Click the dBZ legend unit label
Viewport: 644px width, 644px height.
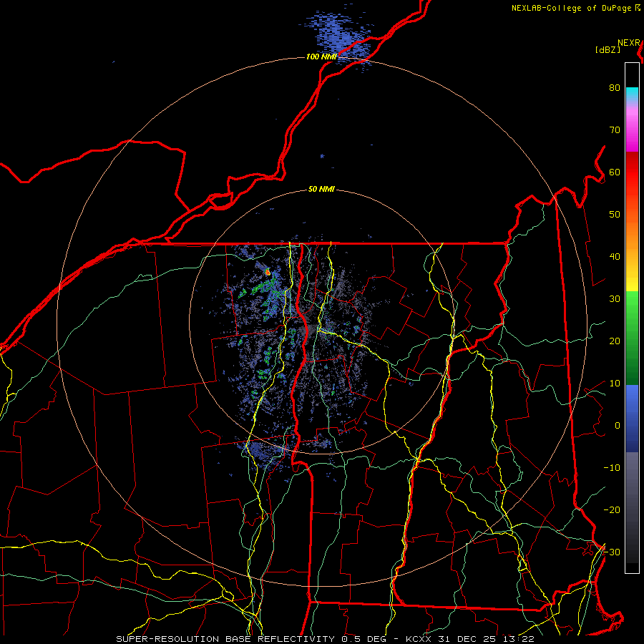click(x=608, y=50)
